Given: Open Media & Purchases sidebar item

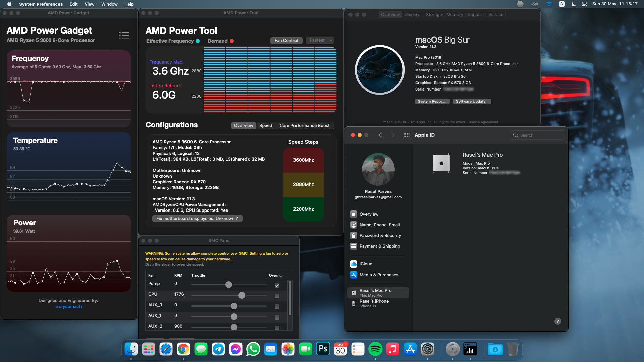Looking at the screenshot, I should 379,275.
